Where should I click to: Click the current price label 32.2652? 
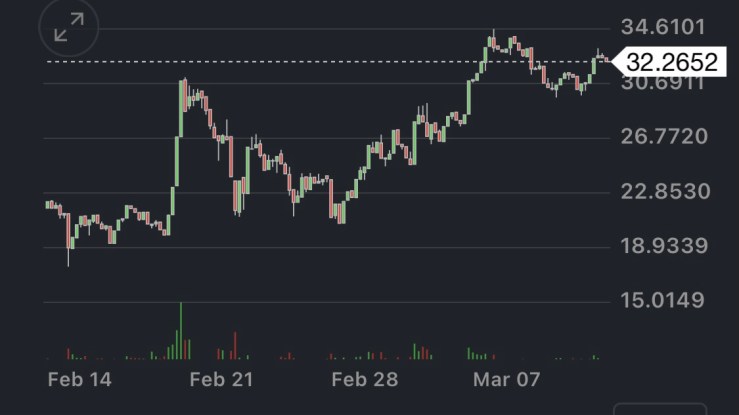[672, 62]
